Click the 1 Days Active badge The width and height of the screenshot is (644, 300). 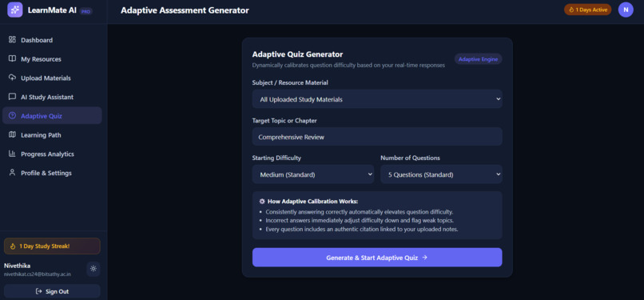[588, 10]
